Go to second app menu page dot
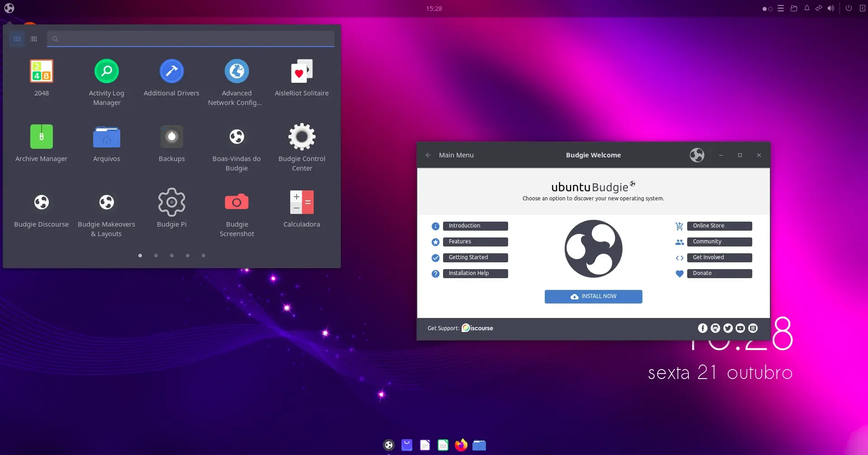The width and height of the screenshot is (868, 455). [x=156, y=256]
